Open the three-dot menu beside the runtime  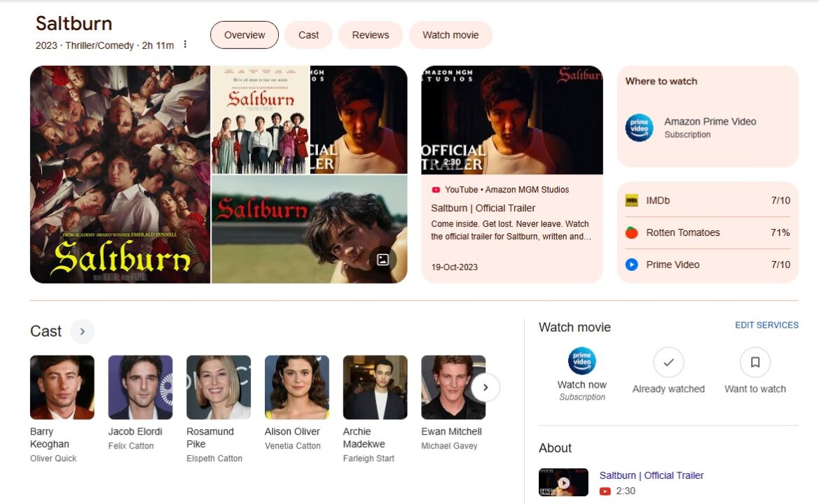pyautogui.click(x=185, y=45)
